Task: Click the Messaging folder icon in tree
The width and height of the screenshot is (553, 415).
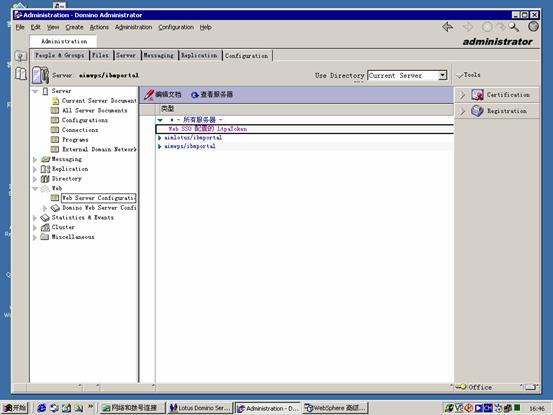Action: click(45, 159)
